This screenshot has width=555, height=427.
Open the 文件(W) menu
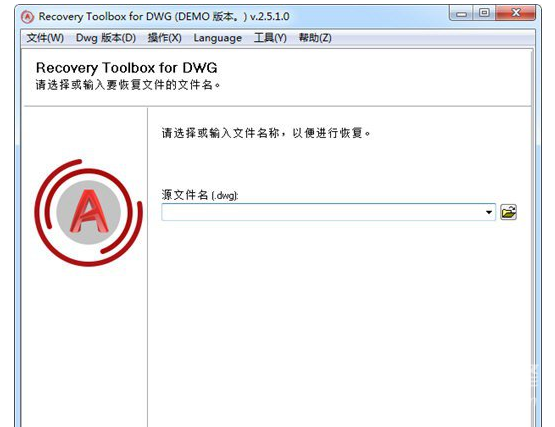(x=45, y=38)
